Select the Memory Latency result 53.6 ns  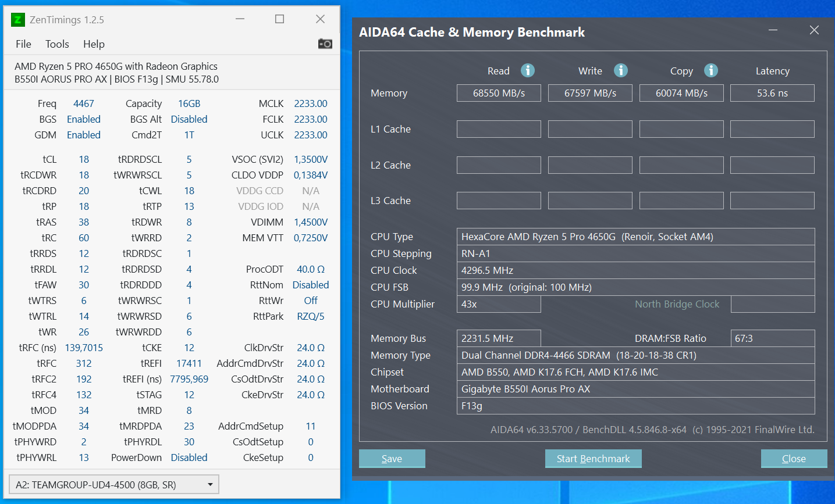[x=772, y=93]
